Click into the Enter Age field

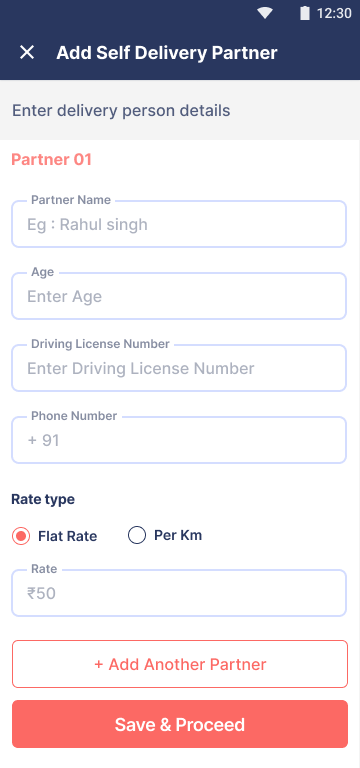pyautogui.click(x=179, y=296)
